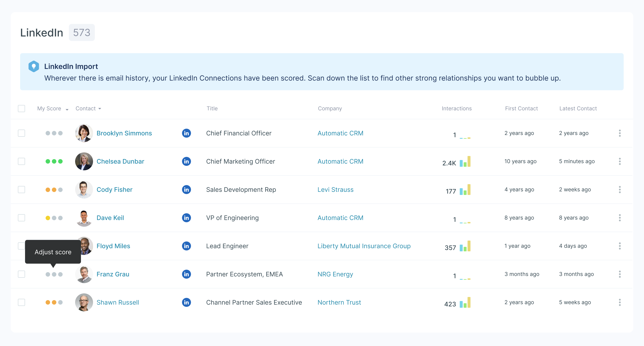644x346 pixels.
Task: Click the Latest Contact column header
Action: click(x=578, y=109)
